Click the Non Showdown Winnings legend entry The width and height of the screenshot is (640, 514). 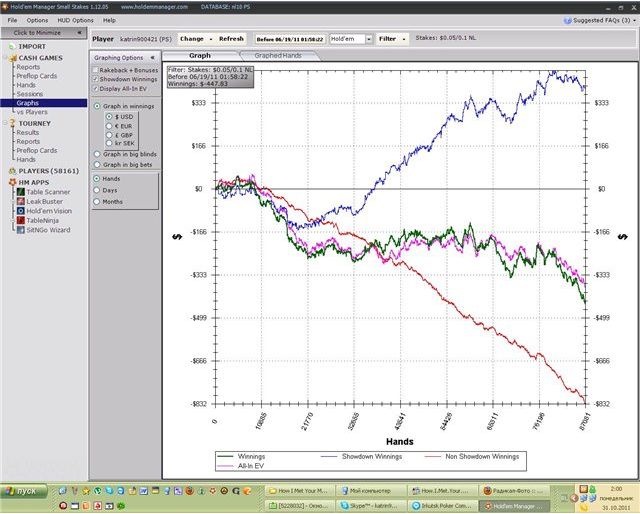(472, 456)
